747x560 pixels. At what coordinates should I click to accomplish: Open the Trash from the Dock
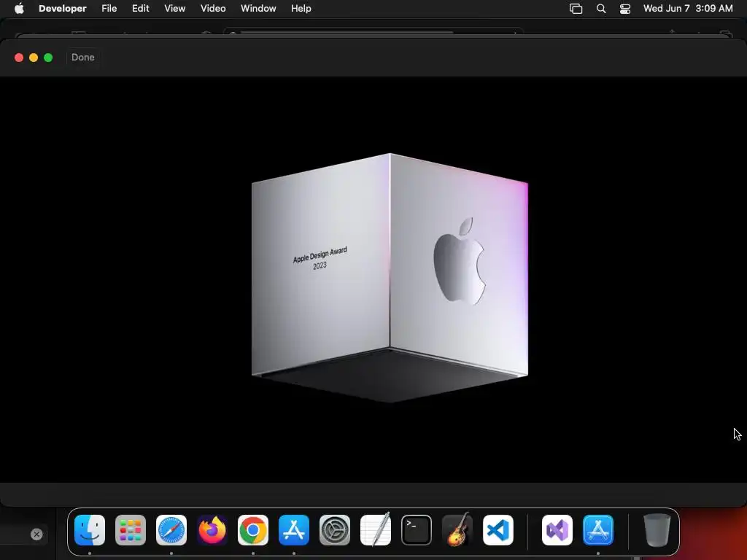click(657, 530)
